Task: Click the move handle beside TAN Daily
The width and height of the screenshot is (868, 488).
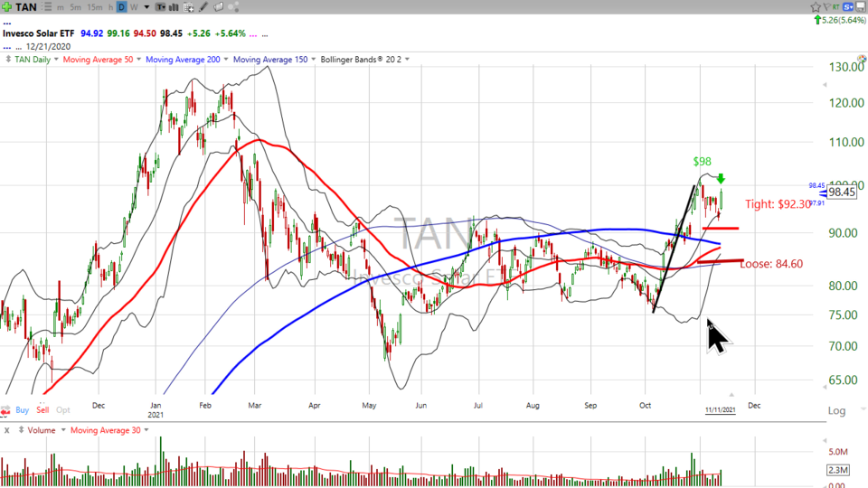Action: pos(8,60)
